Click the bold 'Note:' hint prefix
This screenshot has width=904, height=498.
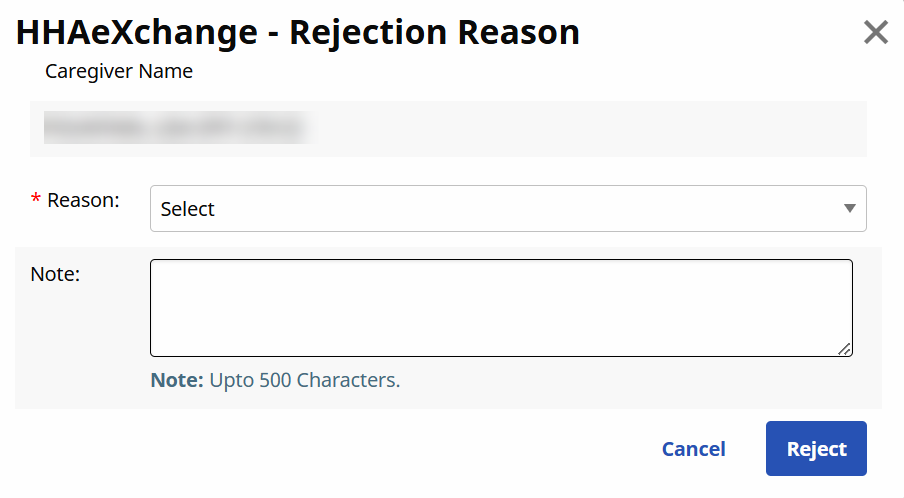[x=177, y=381]
